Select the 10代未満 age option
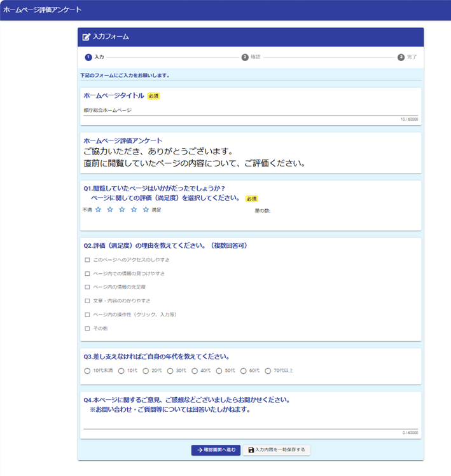This screenshot has width=451, height=476. coord(87,371)
